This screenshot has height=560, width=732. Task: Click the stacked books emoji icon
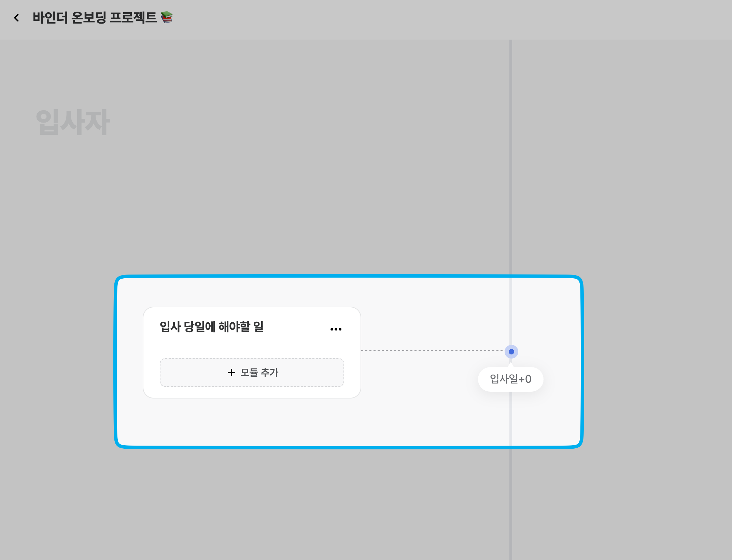(167, 17)
